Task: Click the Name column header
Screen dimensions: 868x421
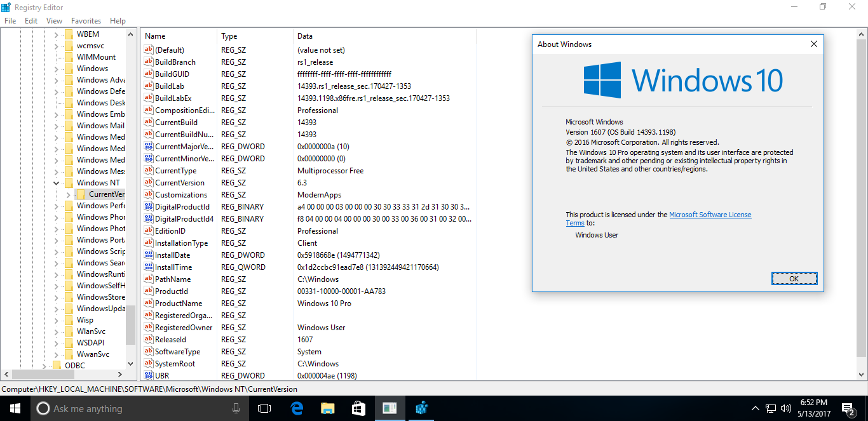Action: 179,36
